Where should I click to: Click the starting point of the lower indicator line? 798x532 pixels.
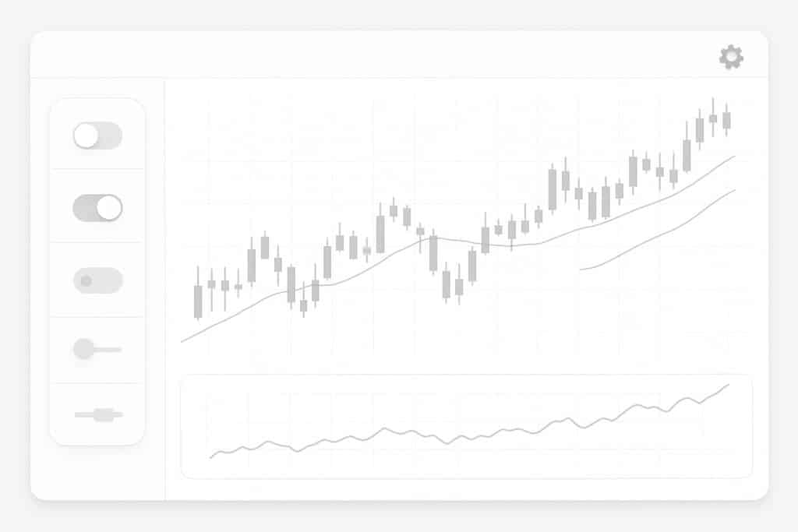(x=211, y=457)
